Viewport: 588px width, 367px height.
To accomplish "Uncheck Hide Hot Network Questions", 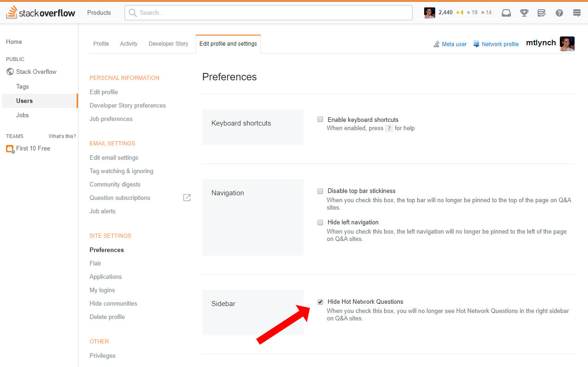I will click(320, 301).
